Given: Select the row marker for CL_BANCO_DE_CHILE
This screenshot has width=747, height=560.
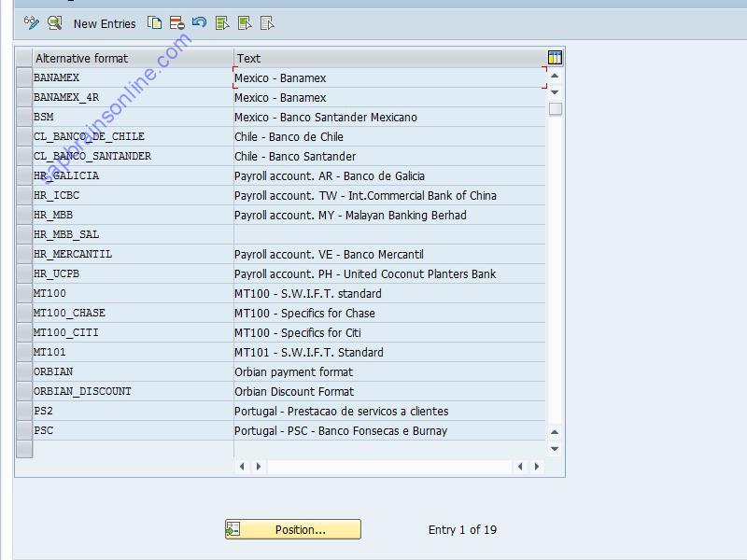Looking at the screenshot, I should [24, 136].
